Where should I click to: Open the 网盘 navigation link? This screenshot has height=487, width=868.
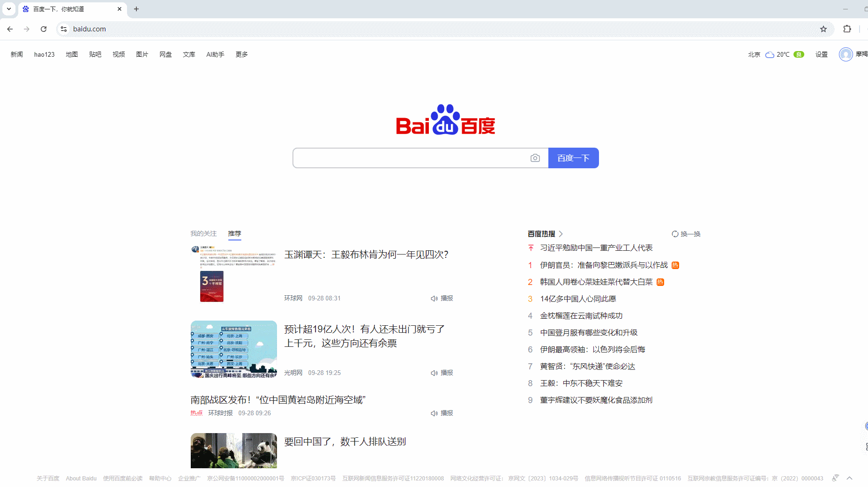pyautogui.click(x=165, y=54)
